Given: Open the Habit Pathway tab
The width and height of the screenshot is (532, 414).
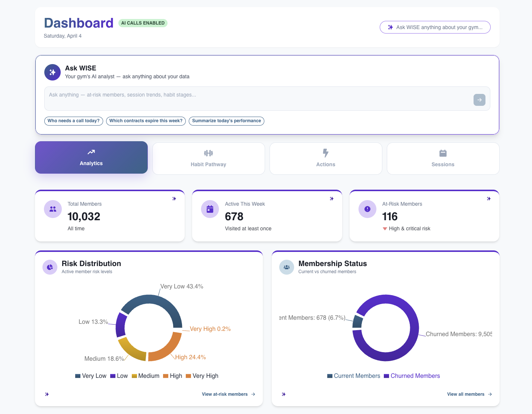Looking at the screenshot, I should (x=208, y=158).
